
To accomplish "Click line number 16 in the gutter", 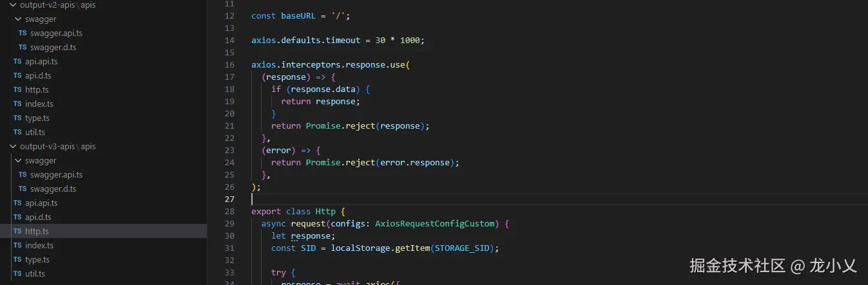I will pyautogui.click(x=229, y=64).
